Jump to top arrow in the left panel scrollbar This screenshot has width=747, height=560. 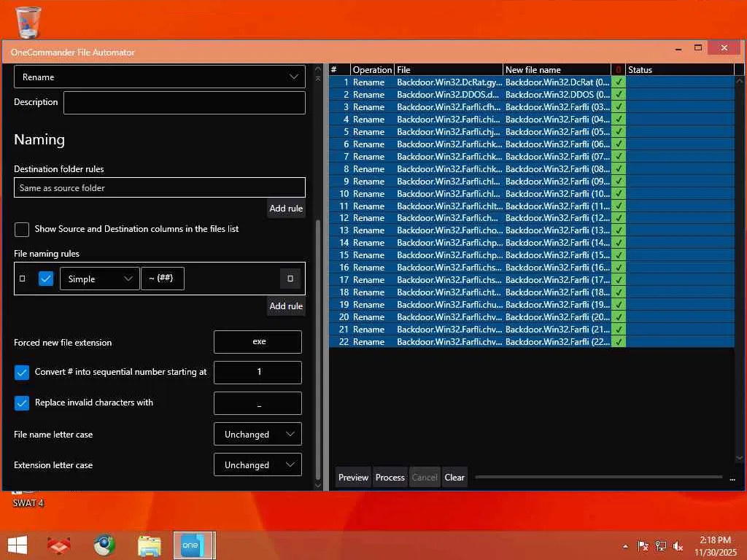click(318, 78)
